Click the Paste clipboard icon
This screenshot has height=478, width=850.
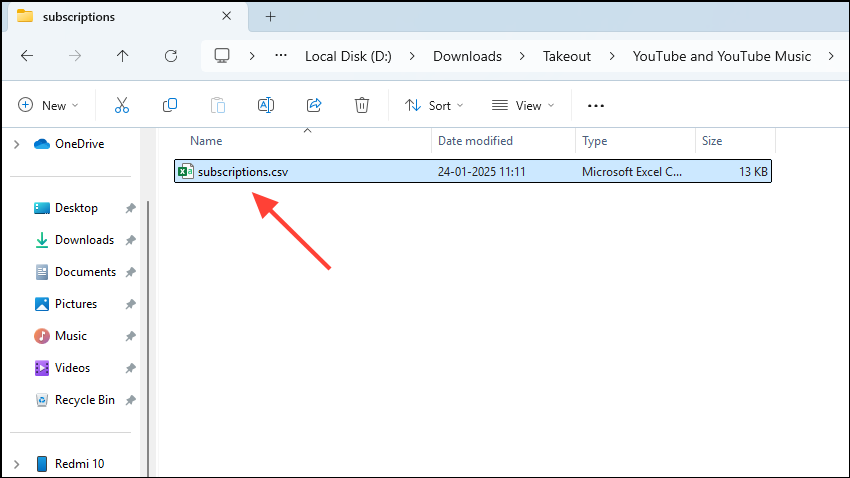click(217, 105)
